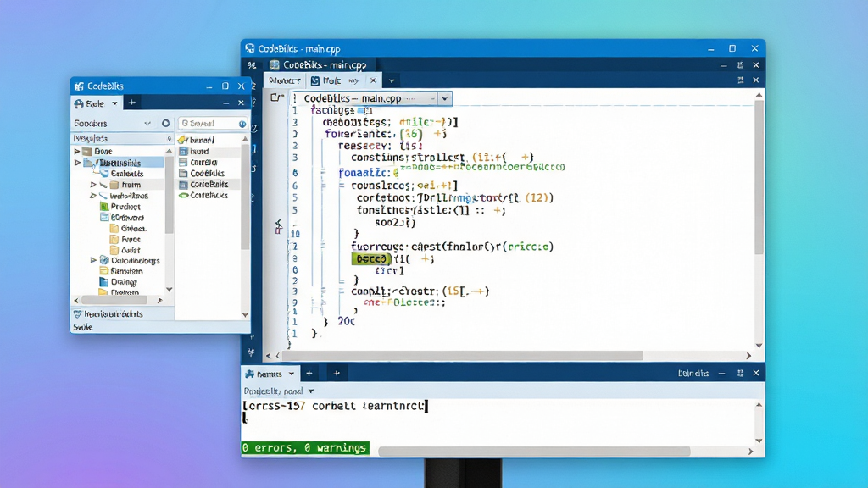This screenshot has height=488, width=868.
Task: Click the Svole label at bottom of small window
Action: [82, 327]
